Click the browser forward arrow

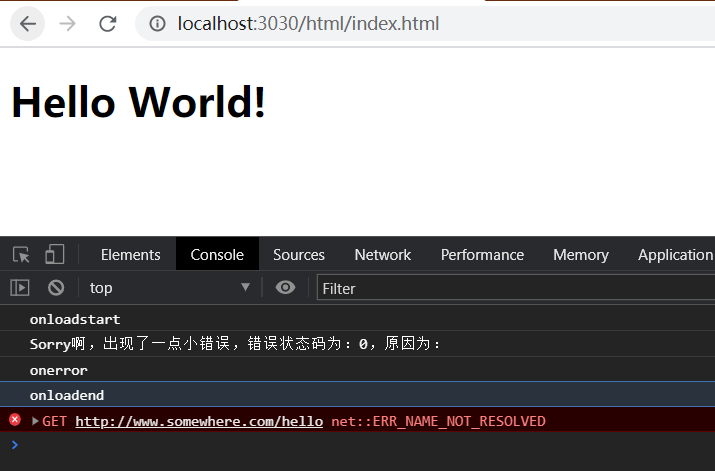[x=67, y=24]
